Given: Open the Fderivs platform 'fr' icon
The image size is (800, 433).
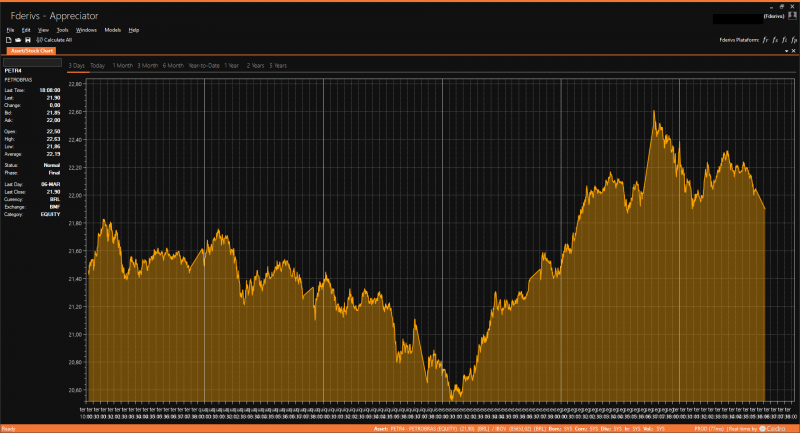Looking at the screenshot, I should [x=765, y=40].
